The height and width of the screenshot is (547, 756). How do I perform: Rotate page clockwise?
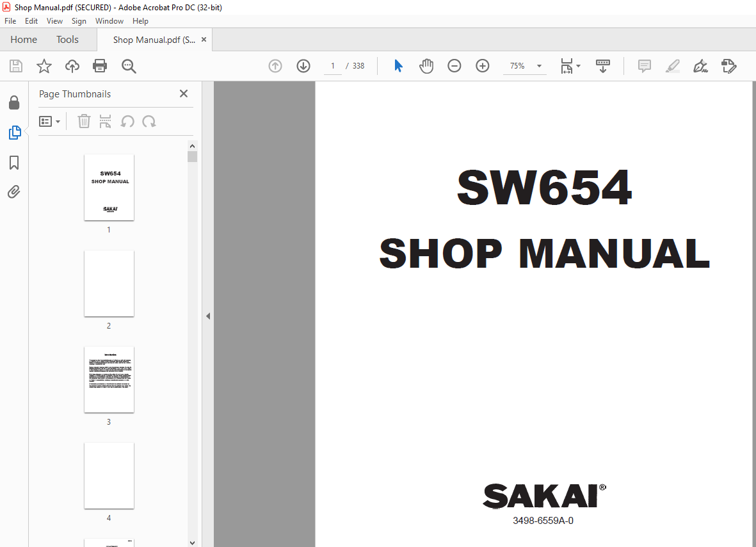tap(149, 122)
